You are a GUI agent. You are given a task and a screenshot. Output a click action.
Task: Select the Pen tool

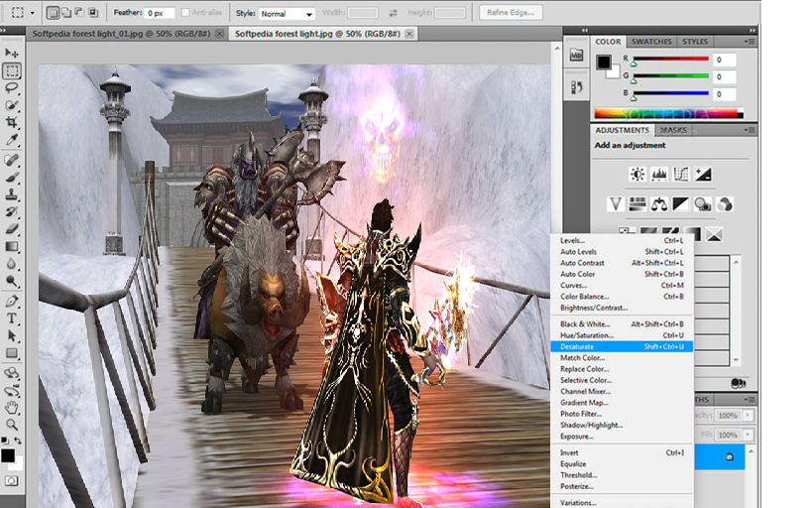[11, 302]
